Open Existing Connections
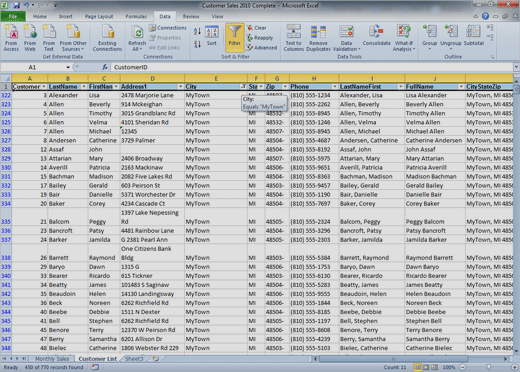The width and height of the screenshot is (520, 372). point(107,38)
